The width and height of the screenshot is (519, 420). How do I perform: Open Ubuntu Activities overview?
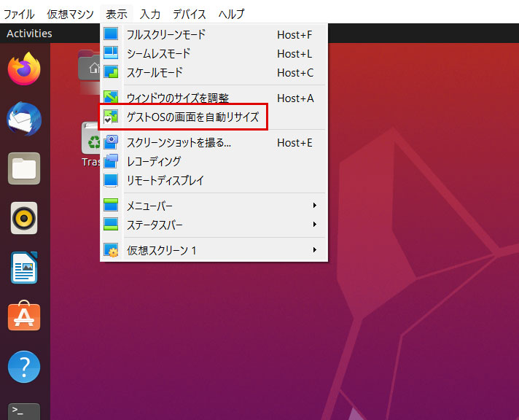tap(29, 34)
